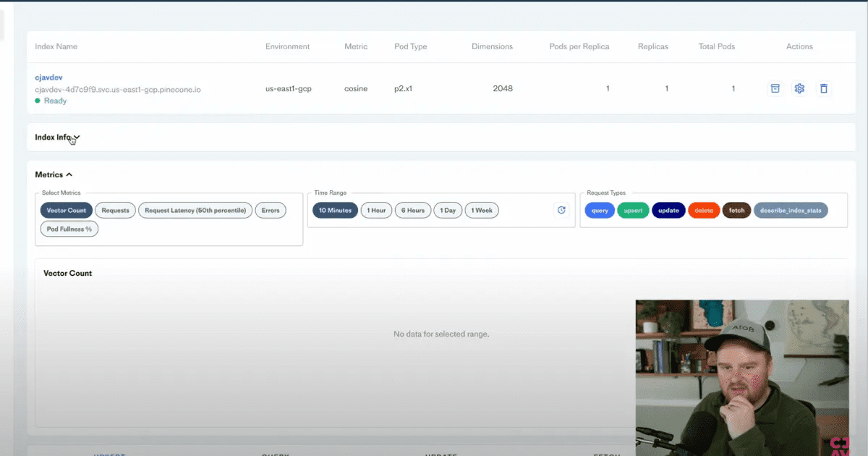Click the archive box icon for cjavdev
The image size is (868, 456).
pyautogui.click(x=775, y=88)
